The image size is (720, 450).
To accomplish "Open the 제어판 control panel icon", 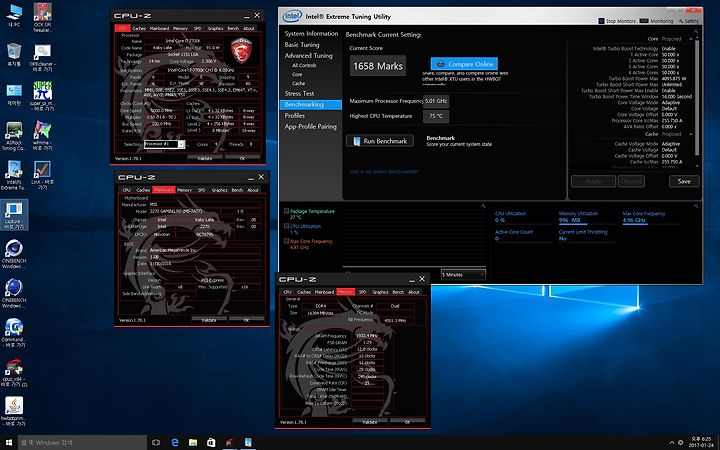I will coord(14,95).
